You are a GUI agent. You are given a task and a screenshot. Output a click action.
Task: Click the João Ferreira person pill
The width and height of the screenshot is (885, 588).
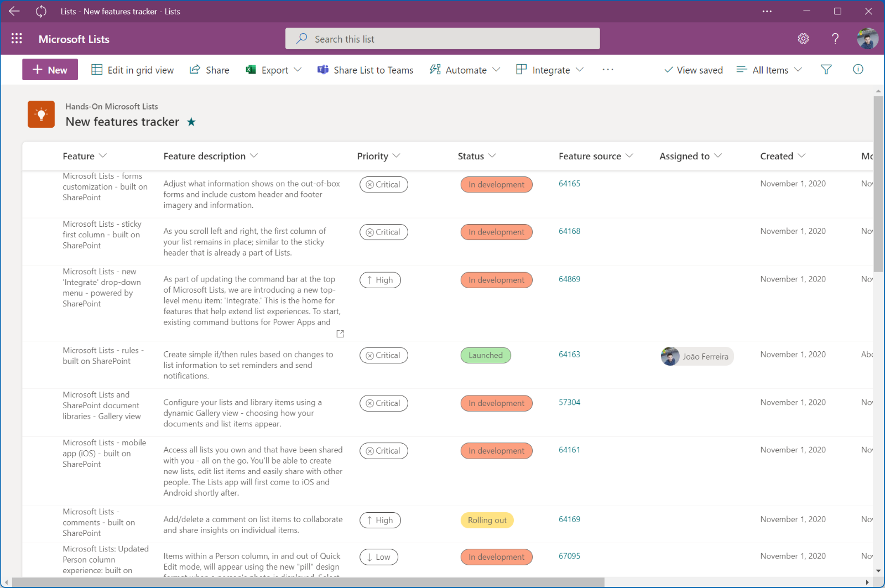pyautogui.click(x=697, y=356)
